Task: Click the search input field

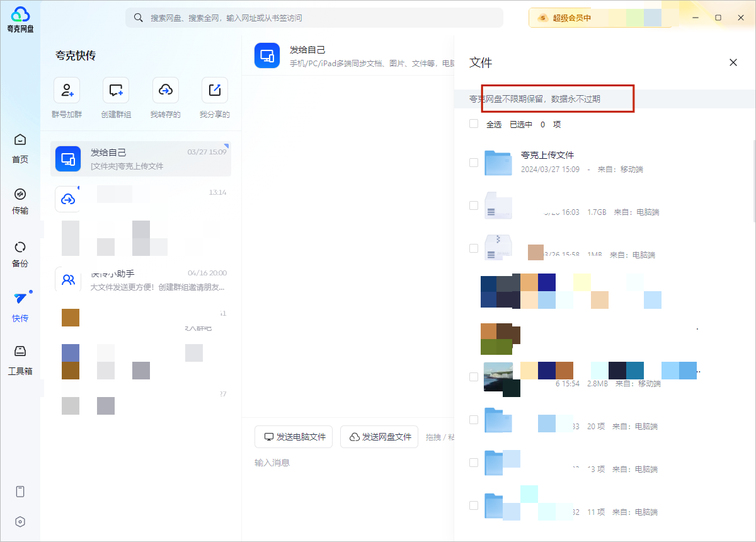Action: [x=314, y=18]
